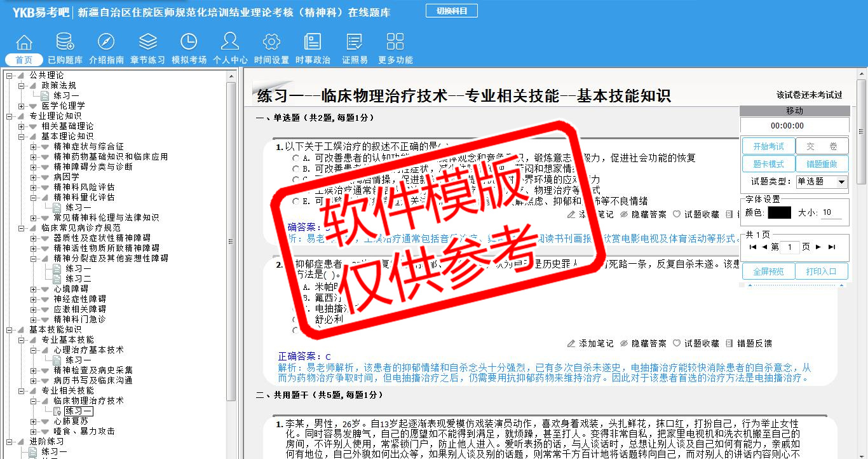Open 更多功能 grid icon
The image size is (868, 459).
395,42
